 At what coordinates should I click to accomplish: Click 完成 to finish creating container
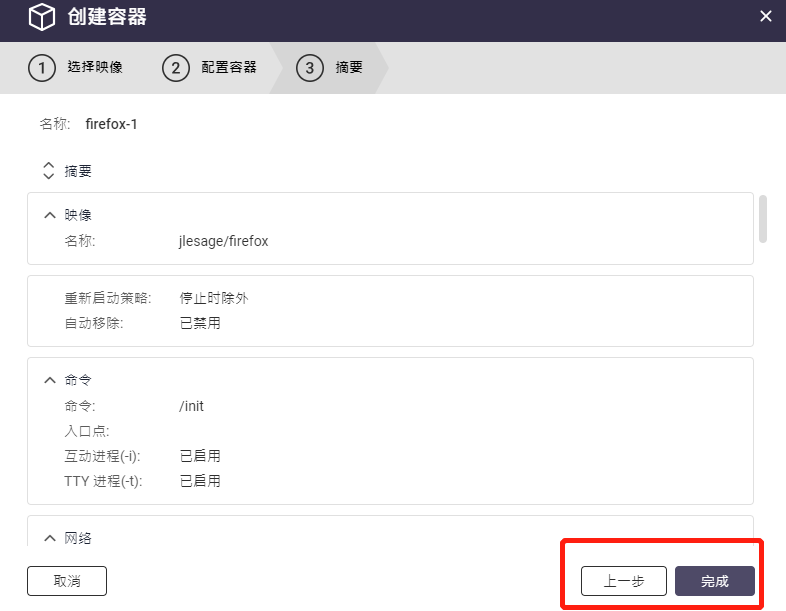[x=714, y=581]
